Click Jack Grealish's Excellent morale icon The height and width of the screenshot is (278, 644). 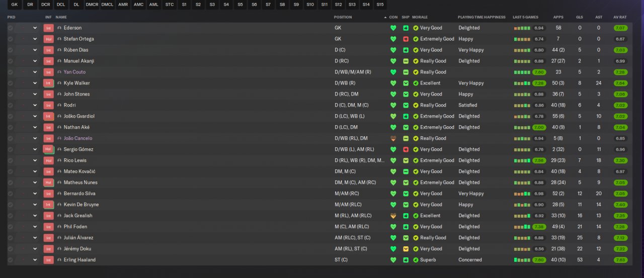[x=416, y=216]
